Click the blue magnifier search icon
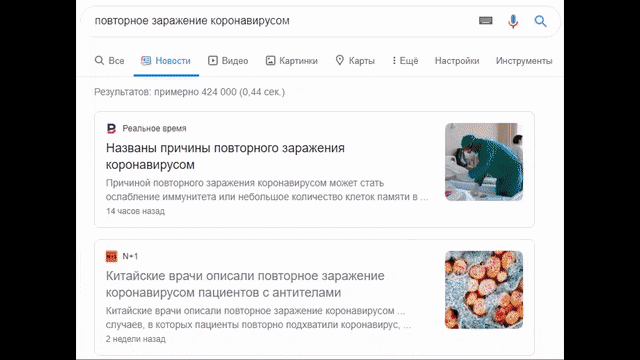 click(x=540, y=21)
